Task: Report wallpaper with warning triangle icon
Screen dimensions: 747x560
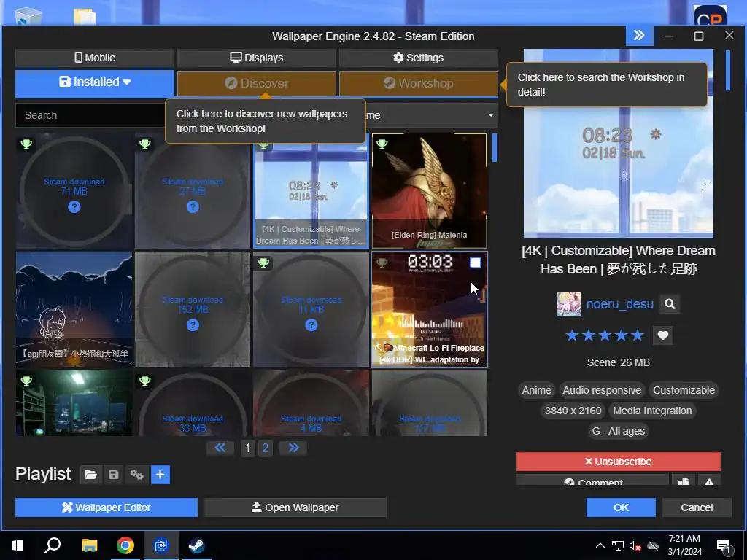Action: [709, 480]
